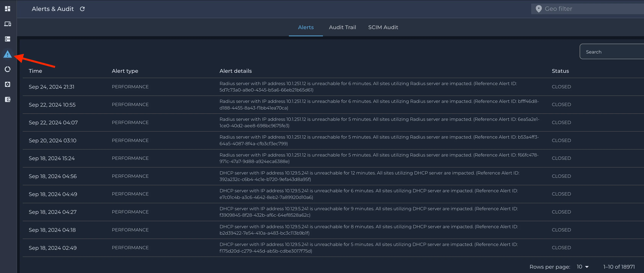Refresh the Alerts & Audit page
Screen dimensions: 644x273
(82, 9)
